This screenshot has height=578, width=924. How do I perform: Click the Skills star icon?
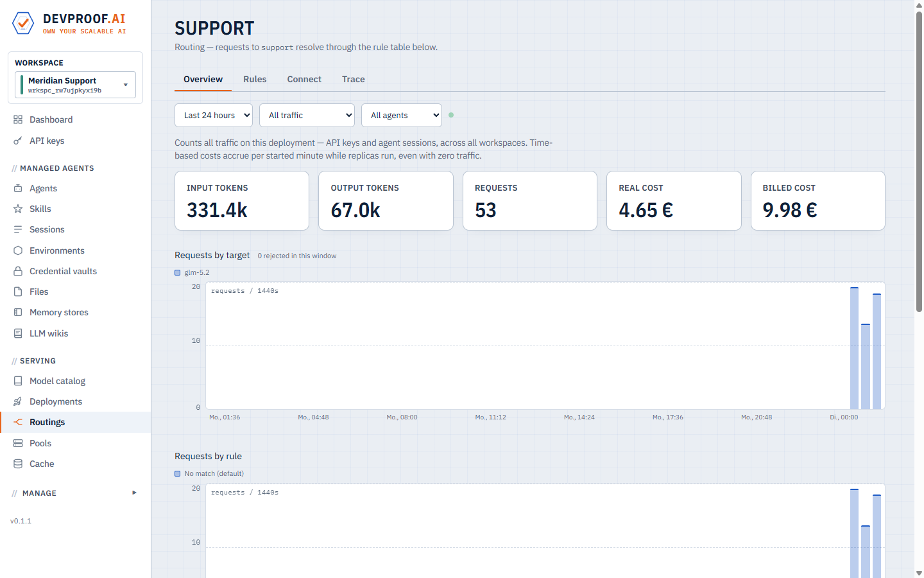(x=18, y=209)
